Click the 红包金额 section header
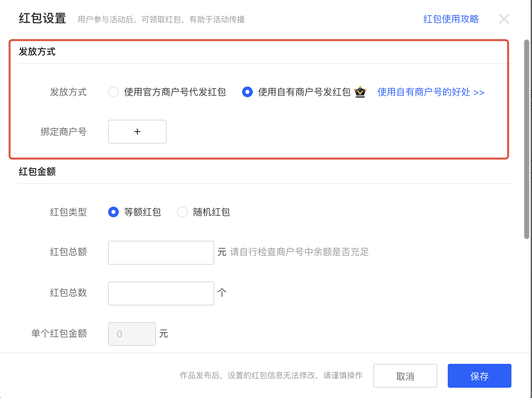This screenshot has height=398, width=532. pyautogui.click(x=37, y=172)
